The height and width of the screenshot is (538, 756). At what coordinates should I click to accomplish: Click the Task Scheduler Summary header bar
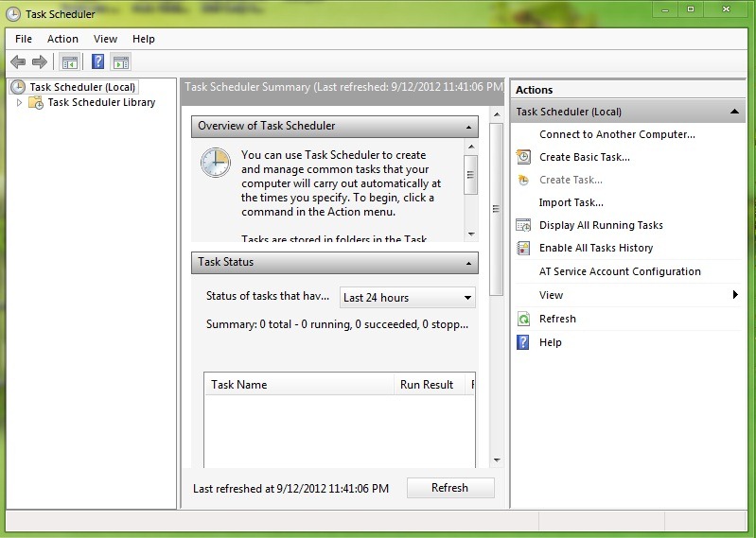tap(343, 92)
